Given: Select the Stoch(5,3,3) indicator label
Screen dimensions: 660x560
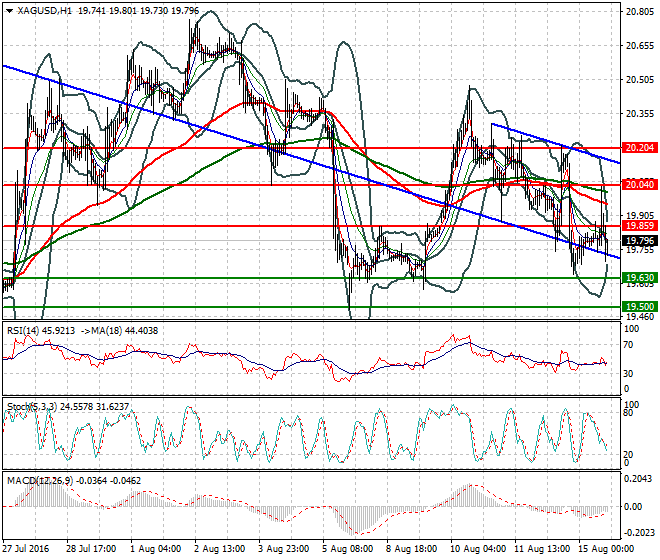Looking at the screenshot, I should 33,407.
